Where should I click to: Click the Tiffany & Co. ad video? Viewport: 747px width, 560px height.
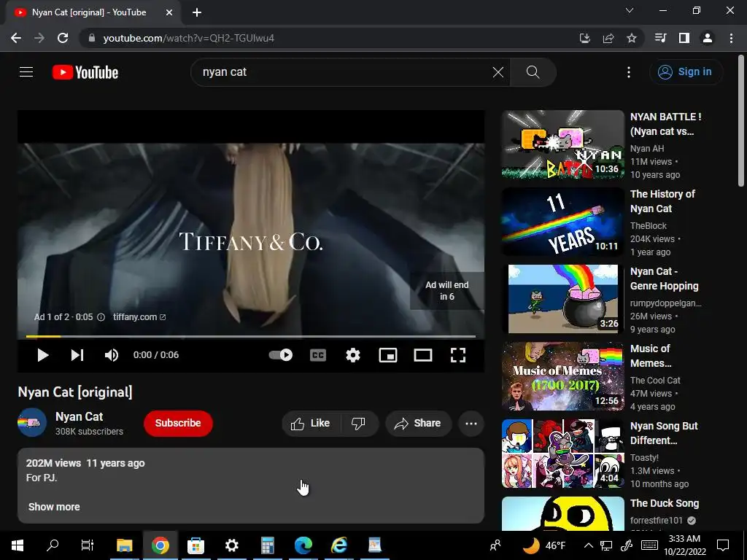251,241
